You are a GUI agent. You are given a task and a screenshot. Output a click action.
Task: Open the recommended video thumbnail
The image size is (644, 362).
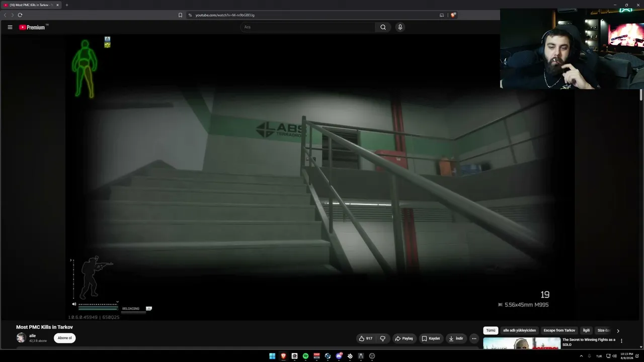[x=522, y=343]
